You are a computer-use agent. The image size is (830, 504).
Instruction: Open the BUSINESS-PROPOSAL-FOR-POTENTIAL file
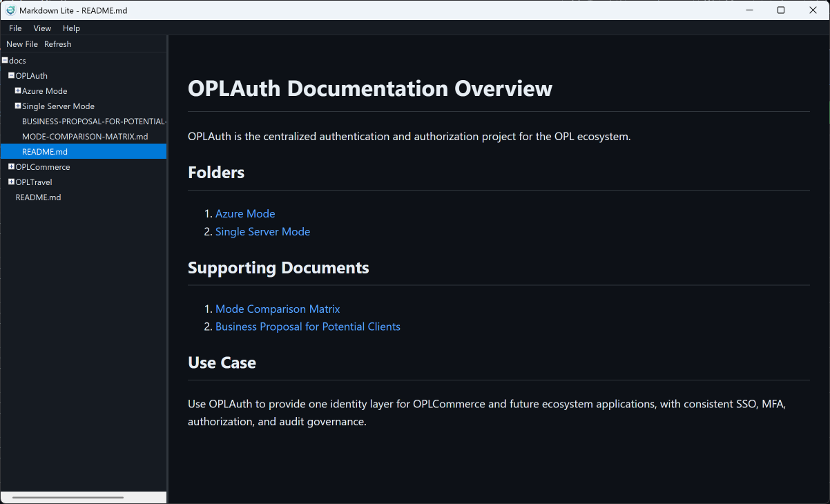(93, 121)
